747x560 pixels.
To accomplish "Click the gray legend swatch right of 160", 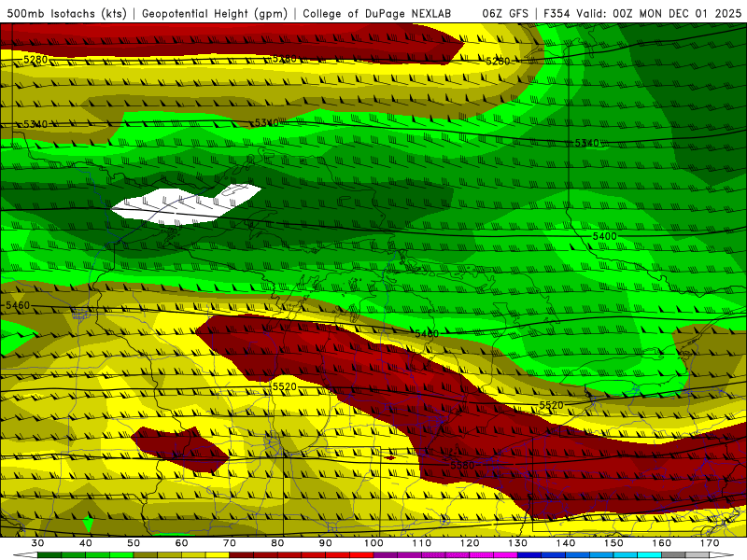I will pos(673,555).
